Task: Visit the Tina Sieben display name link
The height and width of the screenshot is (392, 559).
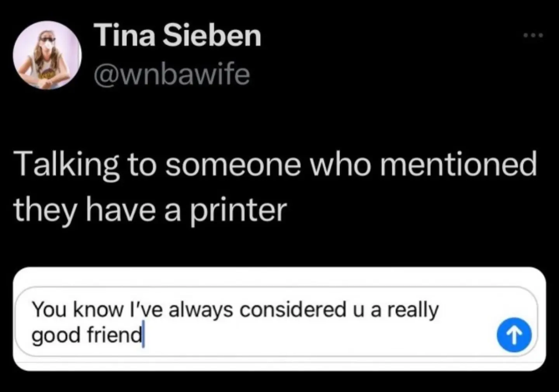Action: (x=178, y=35)
